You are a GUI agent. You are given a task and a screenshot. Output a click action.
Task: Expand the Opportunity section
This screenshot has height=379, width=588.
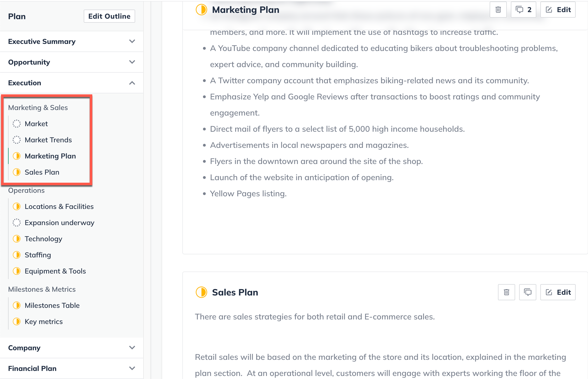click(132, 62)
